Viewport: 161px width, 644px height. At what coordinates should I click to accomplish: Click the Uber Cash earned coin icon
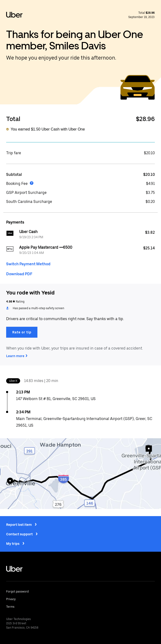point(8,130)
